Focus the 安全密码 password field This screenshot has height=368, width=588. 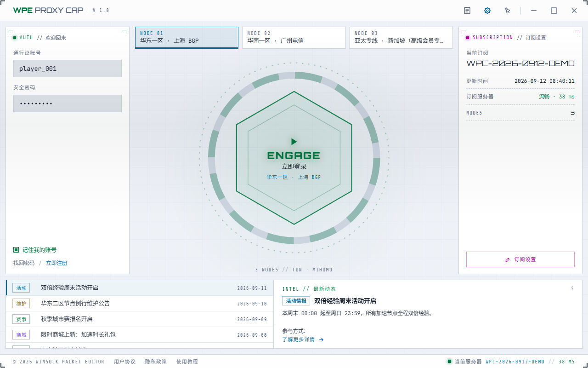point(68,103)
